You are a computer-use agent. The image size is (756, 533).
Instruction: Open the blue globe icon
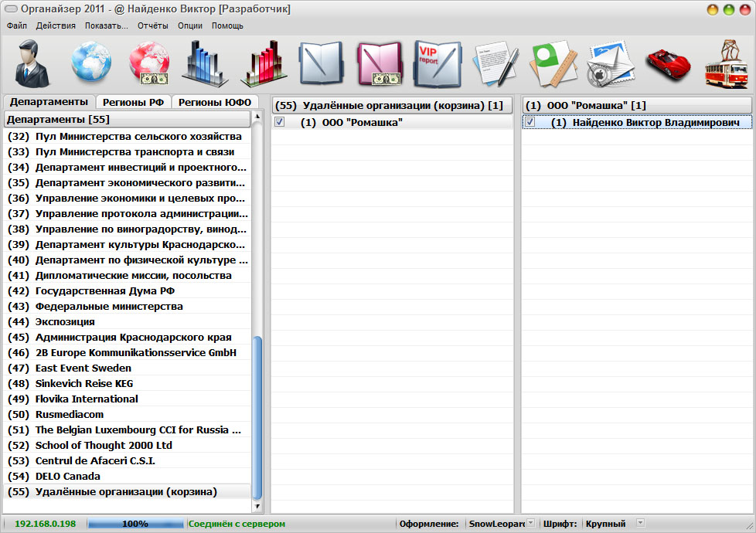click(90, 64)
